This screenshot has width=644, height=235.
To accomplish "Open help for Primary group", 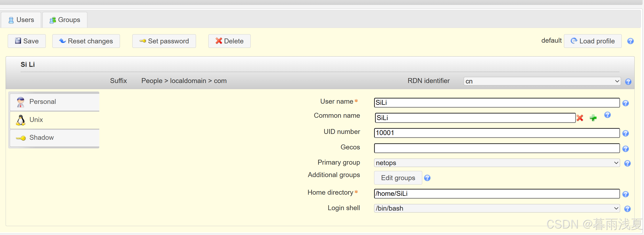I will (x=627, y=163).
